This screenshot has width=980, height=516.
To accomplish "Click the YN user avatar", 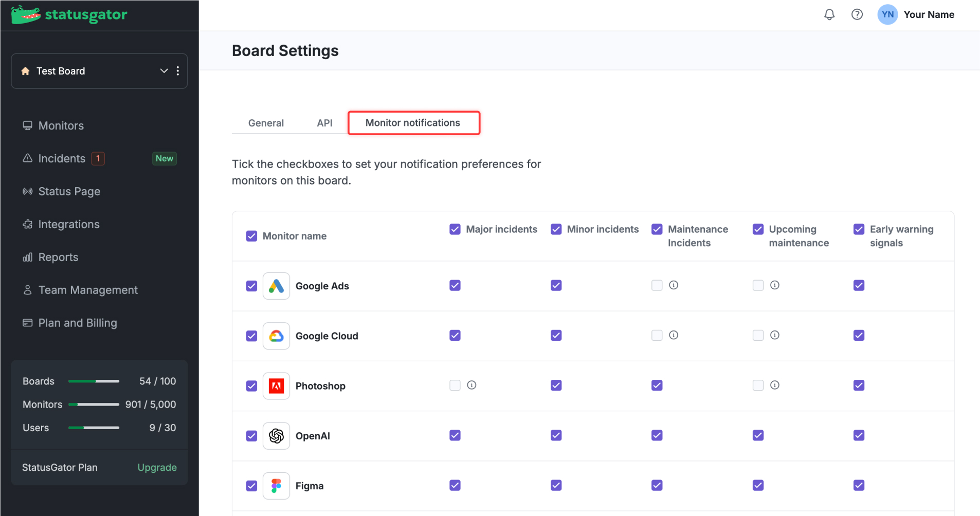I will 887,14.
